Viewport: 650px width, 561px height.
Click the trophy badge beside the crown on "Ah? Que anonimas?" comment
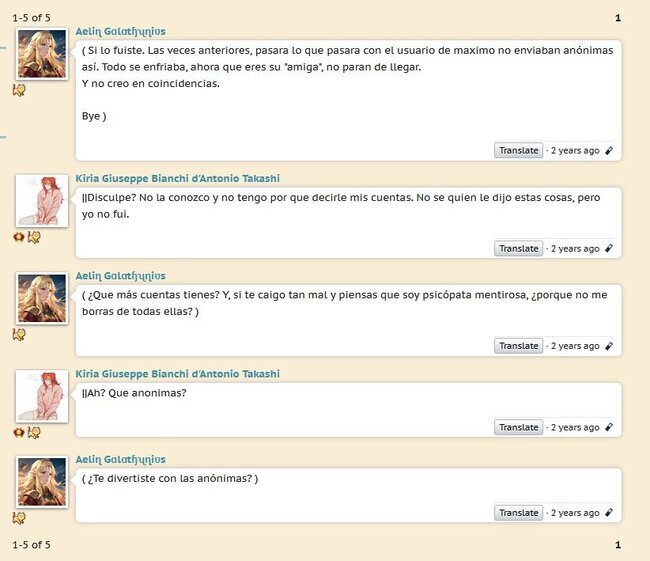click(x=34, y=432)
